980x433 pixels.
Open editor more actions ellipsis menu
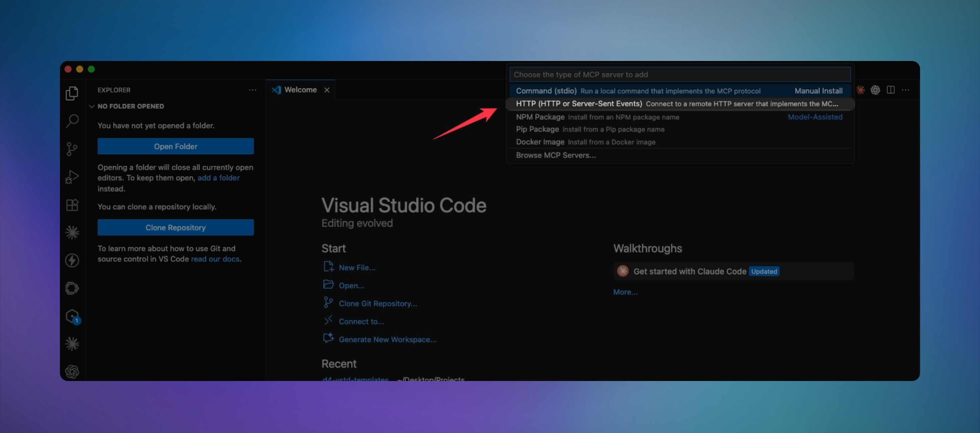906,90
